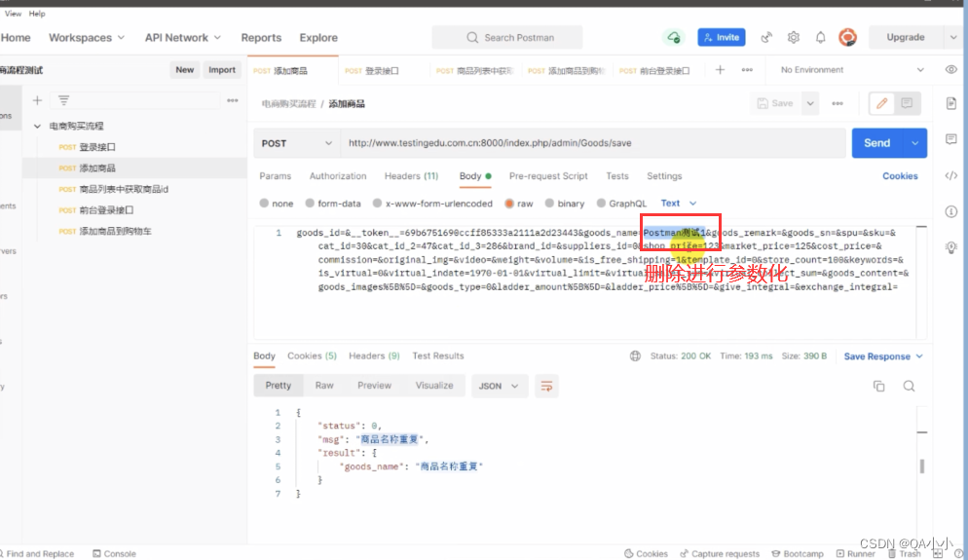The height and width of the screenshot is (560, 968).
Task: Open the Text format dropdown
Action: 679,204
